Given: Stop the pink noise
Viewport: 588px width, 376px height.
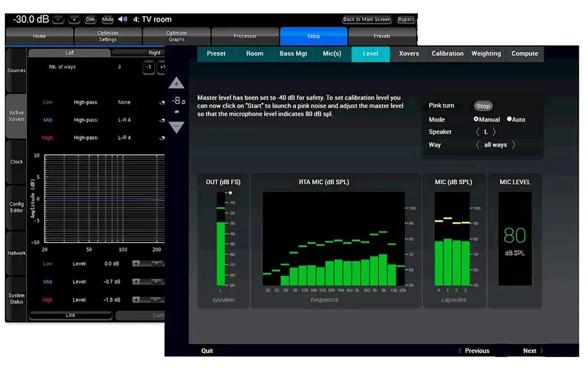Looking at the screenshot, I should pyautogui.click(x=483, y=106).
